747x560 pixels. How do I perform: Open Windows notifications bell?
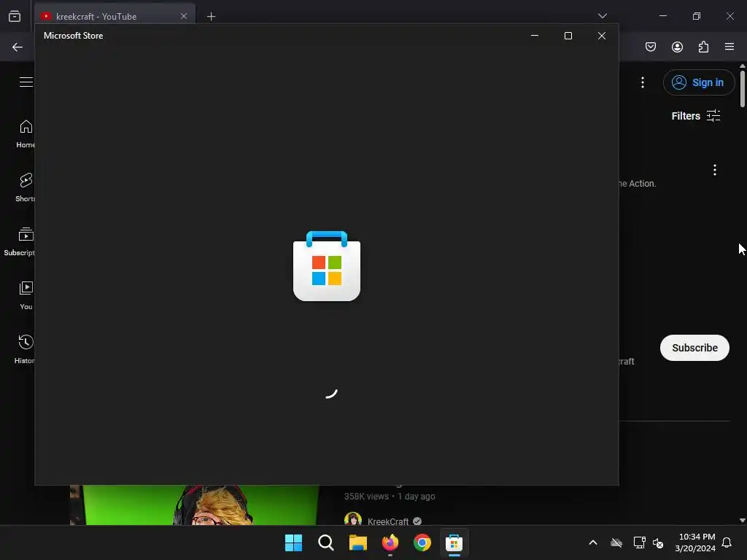coord(727,542)
